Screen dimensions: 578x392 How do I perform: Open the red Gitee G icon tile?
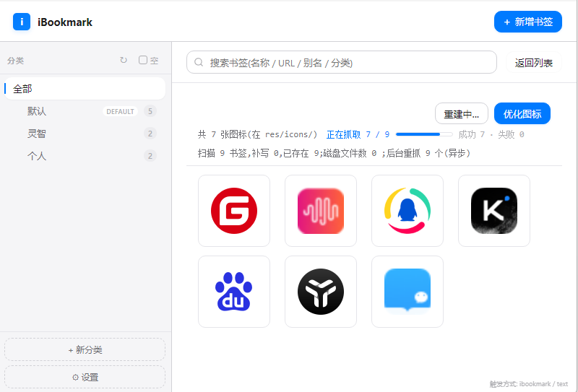(234, 211)
